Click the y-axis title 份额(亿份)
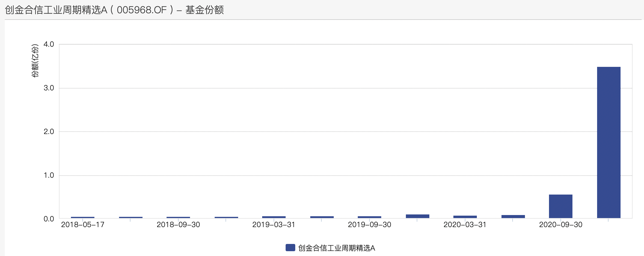Viewport: 644px width, 256px height. click(35, 61)
